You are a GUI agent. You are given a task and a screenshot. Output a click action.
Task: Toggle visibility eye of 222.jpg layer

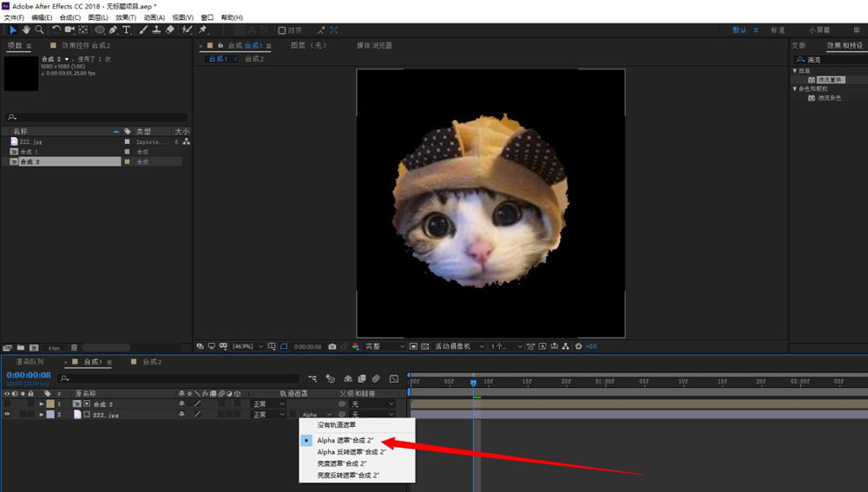coord(7,415)
